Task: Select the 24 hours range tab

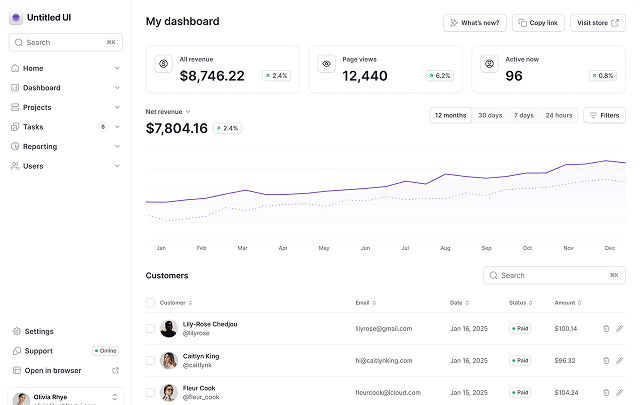Action: [559, 115]
